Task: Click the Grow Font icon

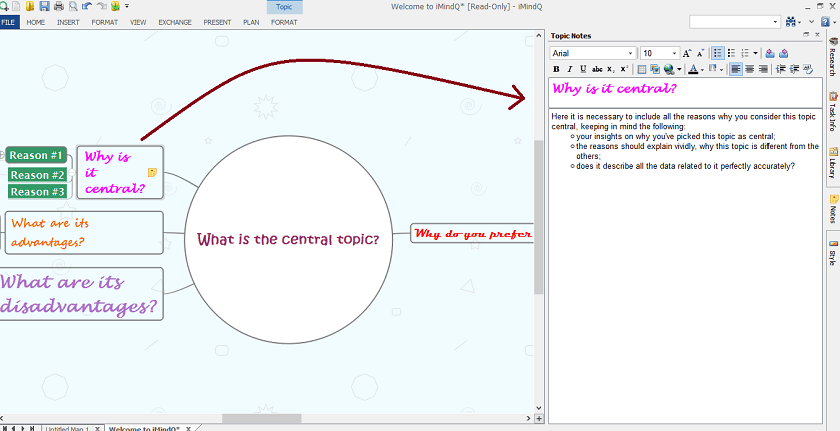Action: (x=687, y=53)
